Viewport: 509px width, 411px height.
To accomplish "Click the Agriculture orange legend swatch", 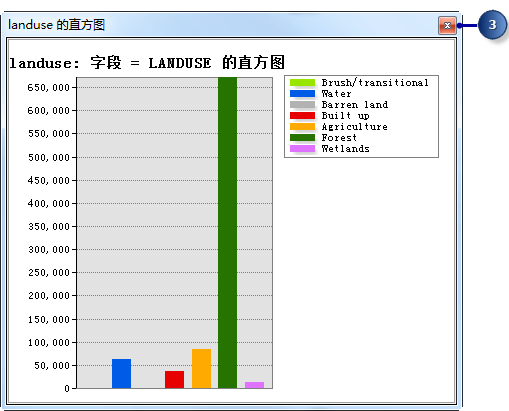I will [x=302, y=126].
